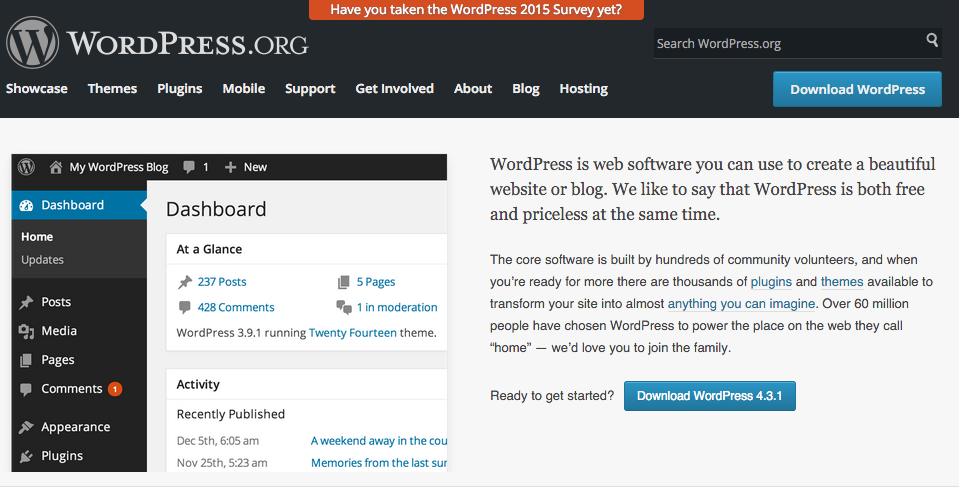This screenshot has height=501, width=959.
Task: Click the WordPress 2015 Survey banner
Action: 476,10
